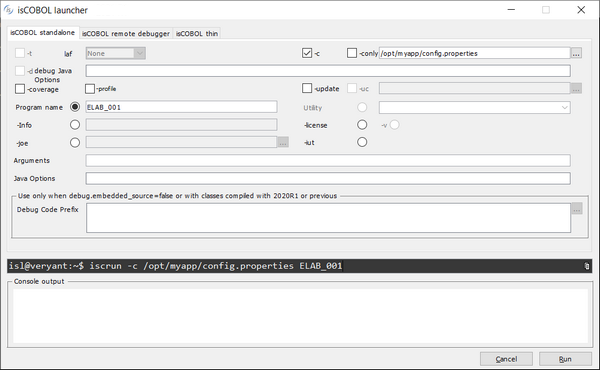Viewport: 600px width, 370px height.
Task: Enable the -coverage option
Action: point(20,89)
